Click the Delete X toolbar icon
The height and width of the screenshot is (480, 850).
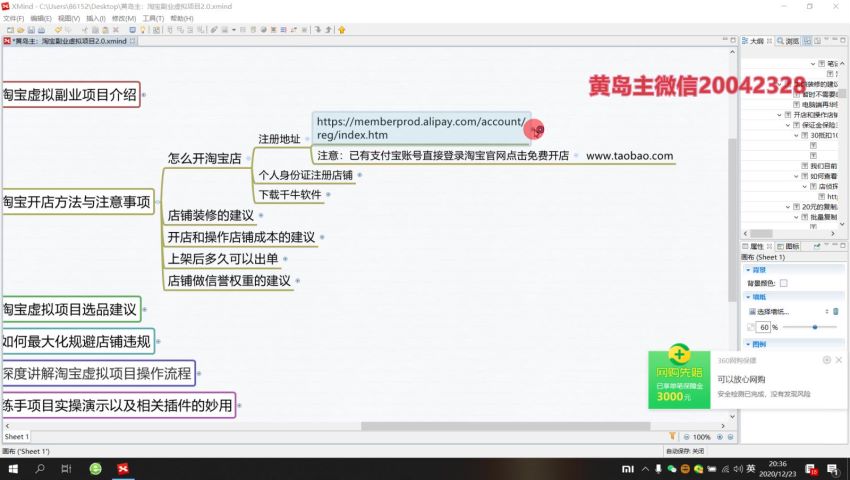click(115, 30)
